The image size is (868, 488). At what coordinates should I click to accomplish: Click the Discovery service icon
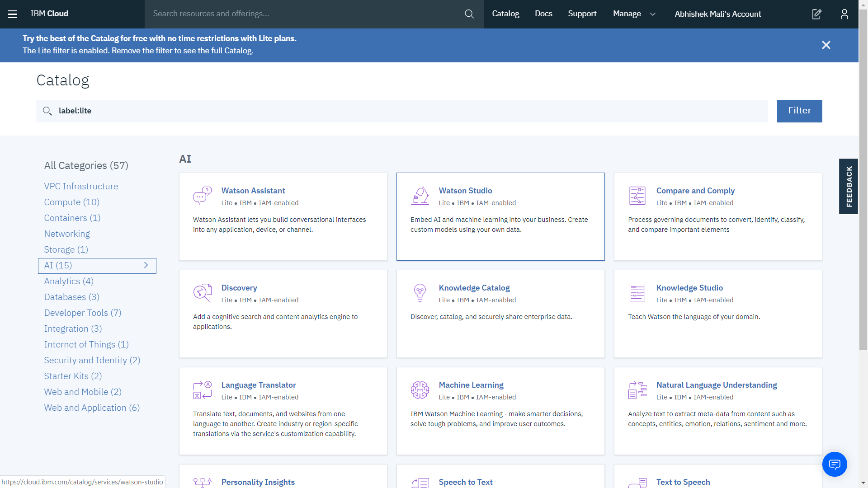203,293
